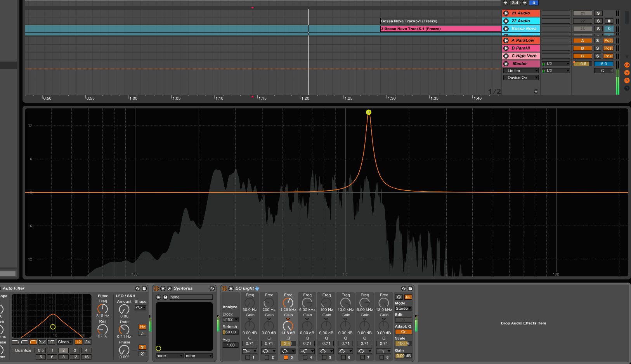
Task: Open the LFO Shape waveform dropdown
Action: [x=140, y=308]
